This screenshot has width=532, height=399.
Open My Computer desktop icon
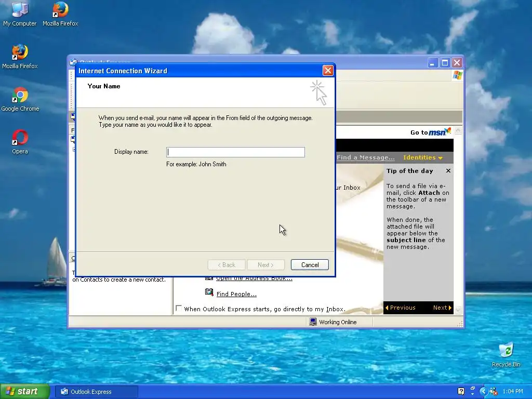click(x=20, y=14)
